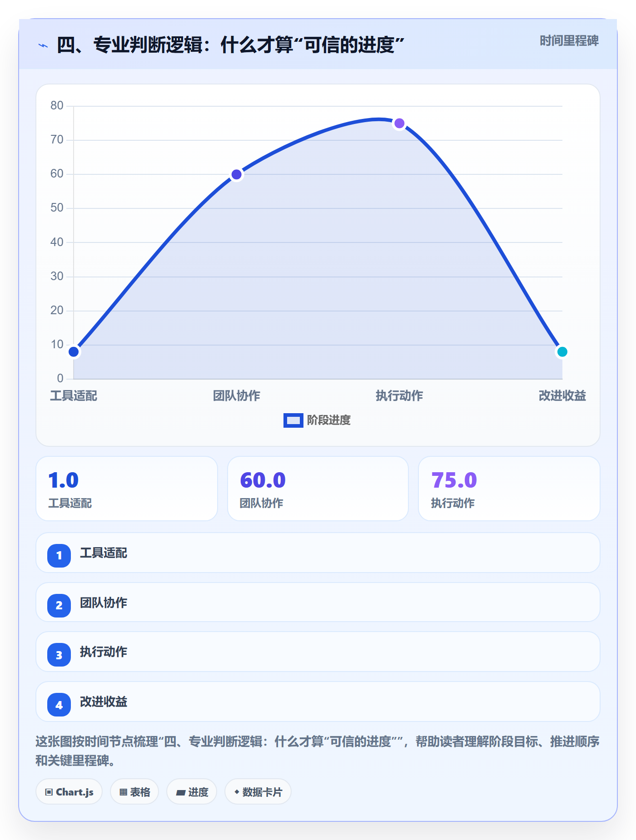Open the 60.0 团队协作 data card
Screen dimensions: 636x840
(x=318, y=489)
